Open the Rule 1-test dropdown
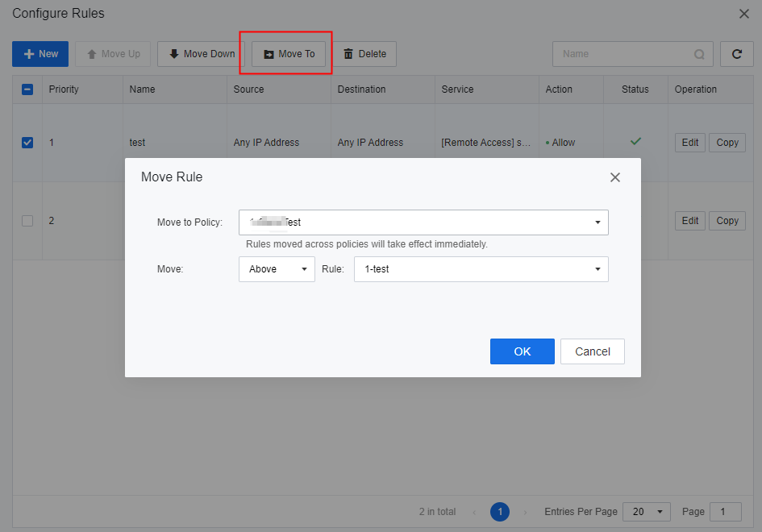This screenshot has height=532, width=762. [x=481, y=269]
